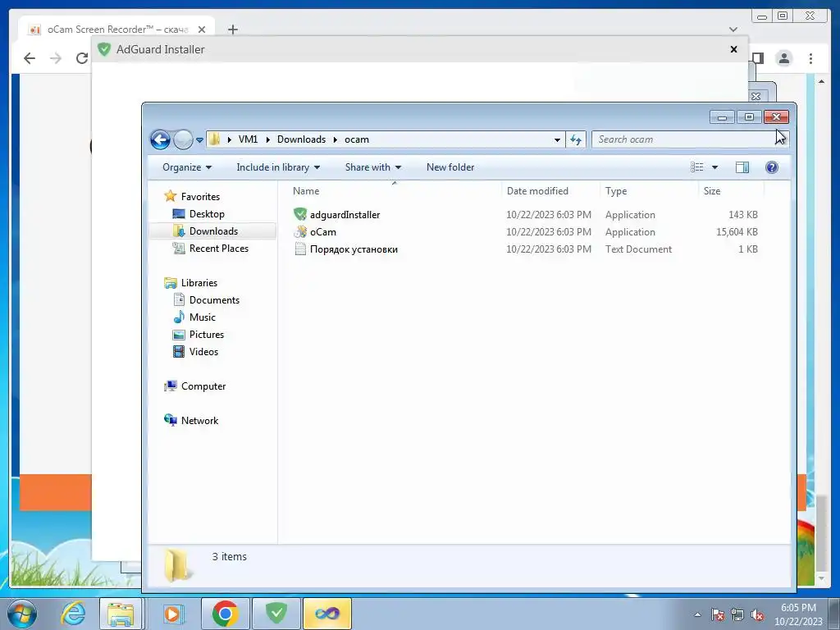This screenshot has width=840, height=630.
Task: Switch to Chrome from the taskbar
Action: [225, 614]
